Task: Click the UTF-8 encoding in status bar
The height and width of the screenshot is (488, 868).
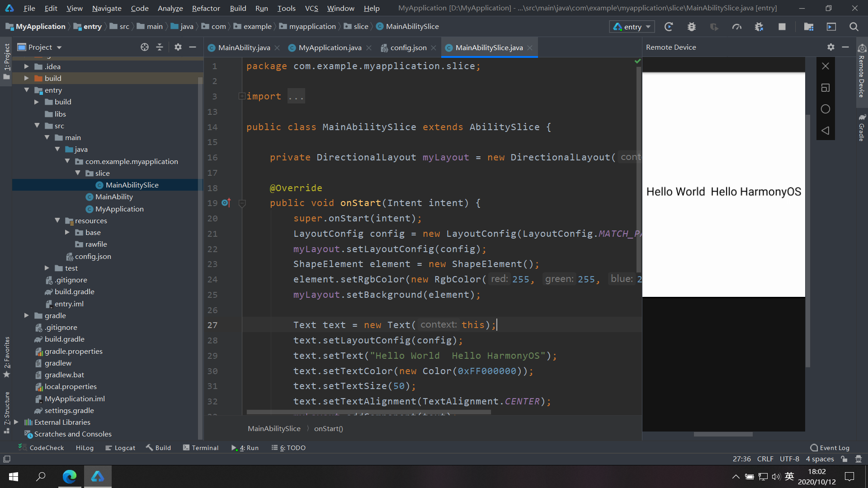Action: click(x=789, y=459)
